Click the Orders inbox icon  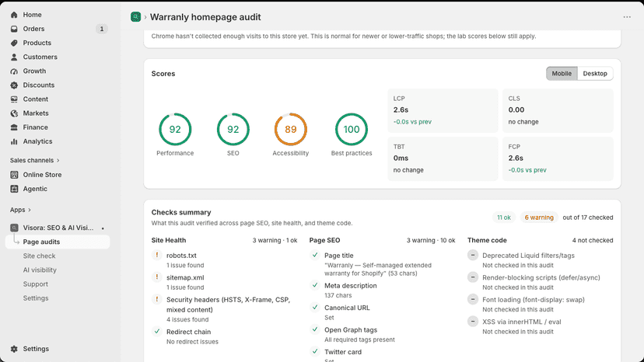14,29
